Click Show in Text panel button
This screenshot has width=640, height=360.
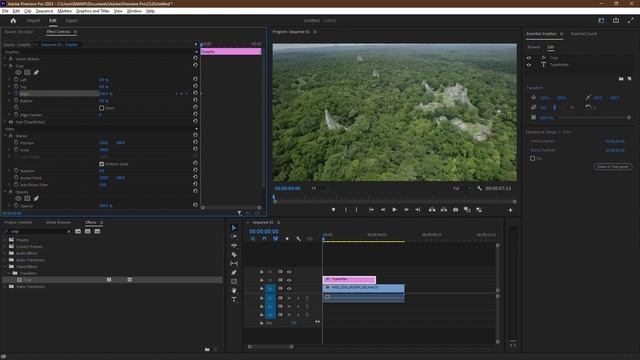[x=612, y=167]
